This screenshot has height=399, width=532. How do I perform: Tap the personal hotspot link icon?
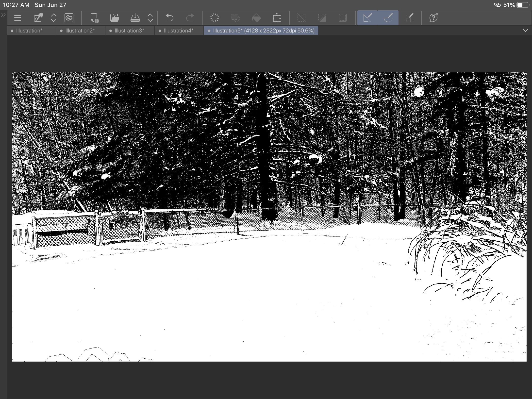497,5
